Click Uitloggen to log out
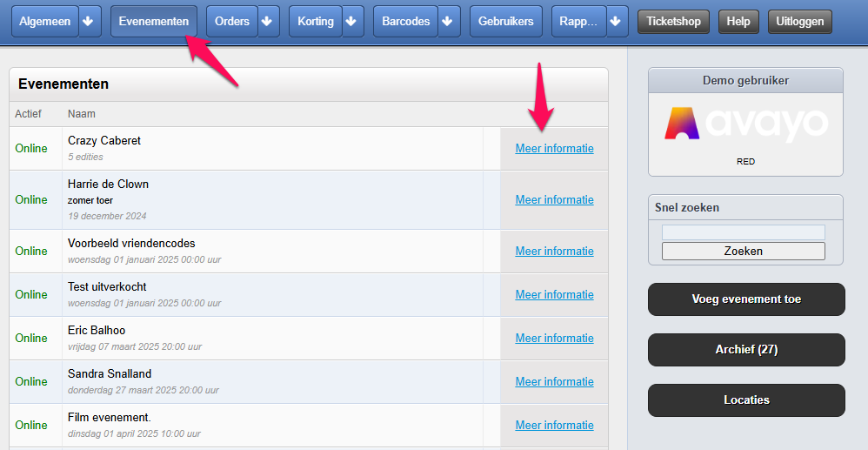Screen dimensions: 868x450 pos(800,22)
